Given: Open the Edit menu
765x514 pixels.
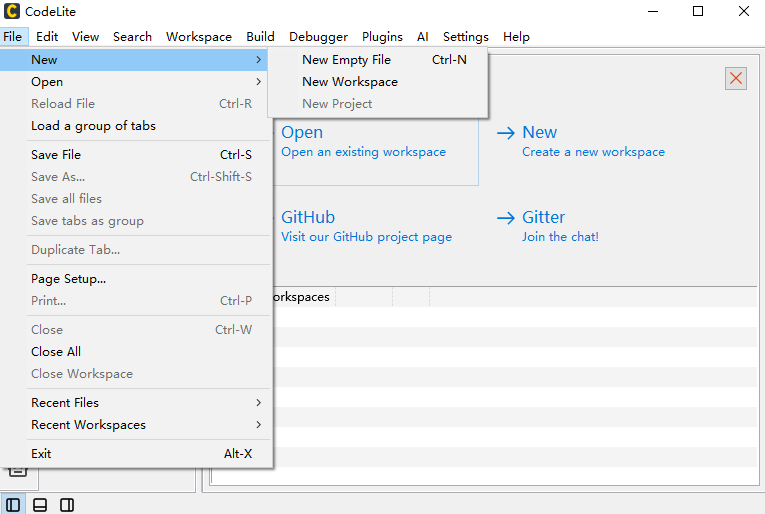Looking at the screenshot, I should 47,37.
